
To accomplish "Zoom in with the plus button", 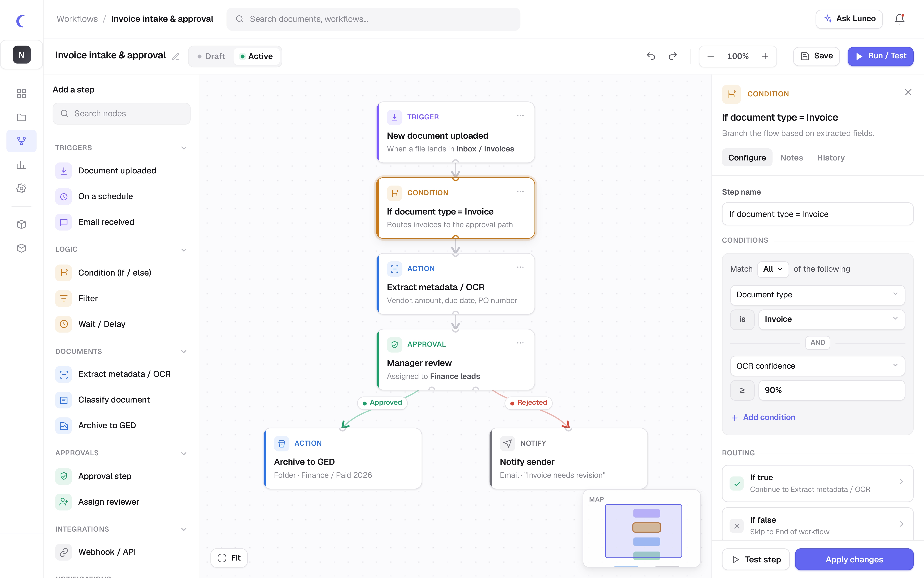I will click(x=765, y=57).
